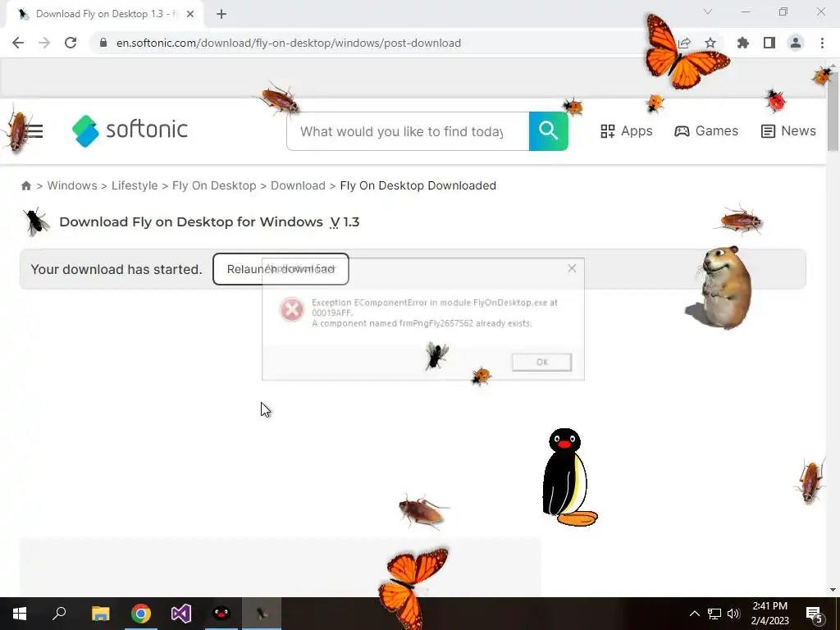Click the red error icon in dialog
840x630 pixels.
click(x=292, y=309)
